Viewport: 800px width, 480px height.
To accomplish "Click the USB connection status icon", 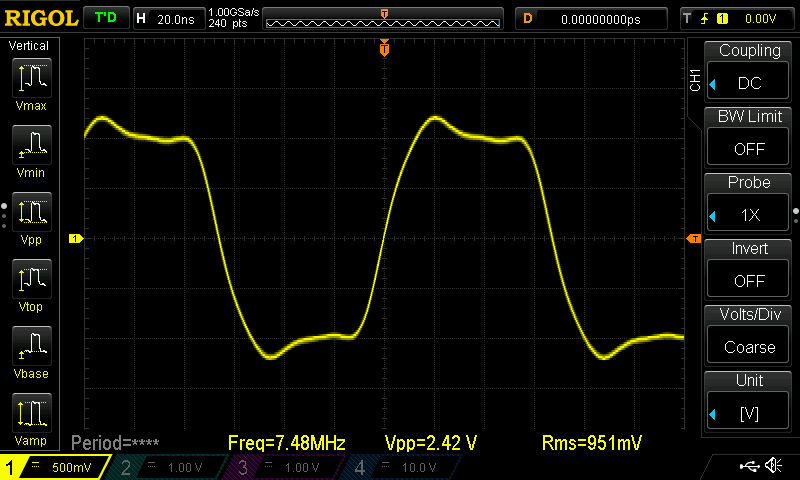I will coord(749,466).
